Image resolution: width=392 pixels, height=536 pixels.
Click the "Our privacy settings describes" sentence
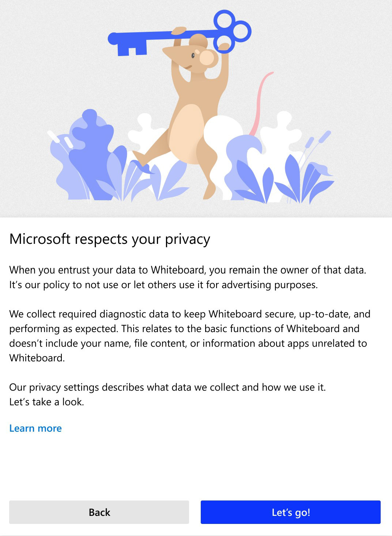[167, 387]
